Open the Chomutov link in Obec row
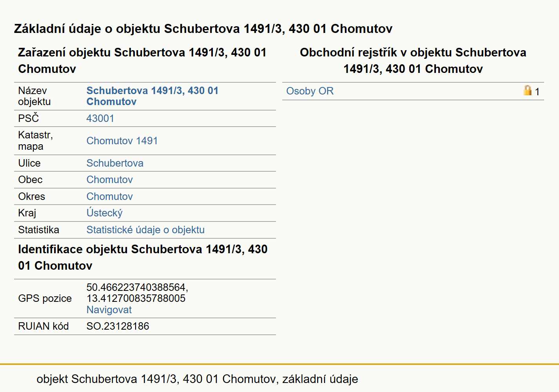Viewport: 559px width, 392px height. (x=109, y=180)
